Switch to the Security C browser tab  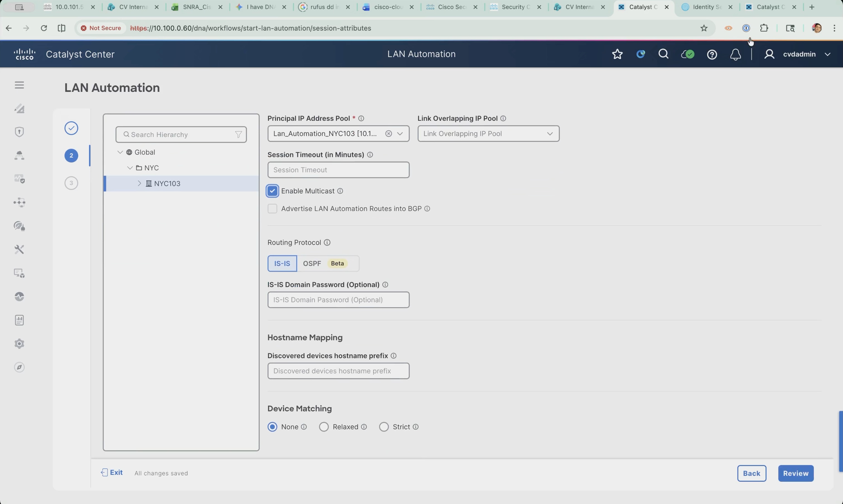pos(516,7)
